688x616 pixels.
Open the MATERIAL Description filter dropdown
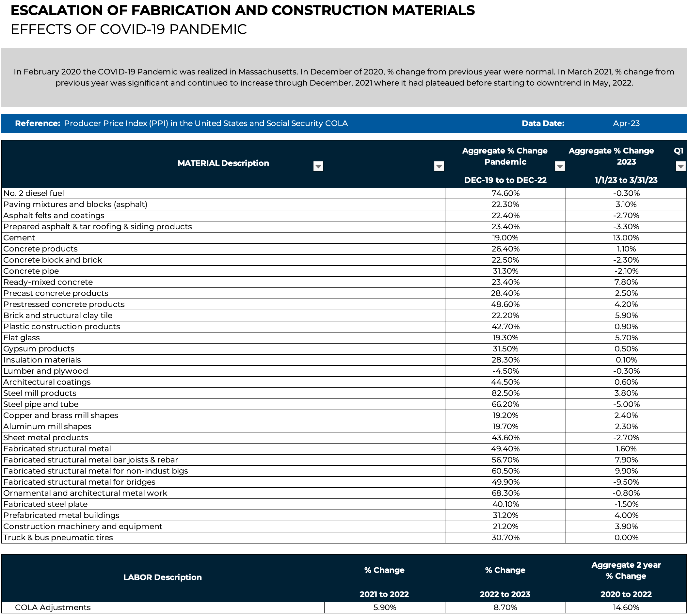click(318, 166)
